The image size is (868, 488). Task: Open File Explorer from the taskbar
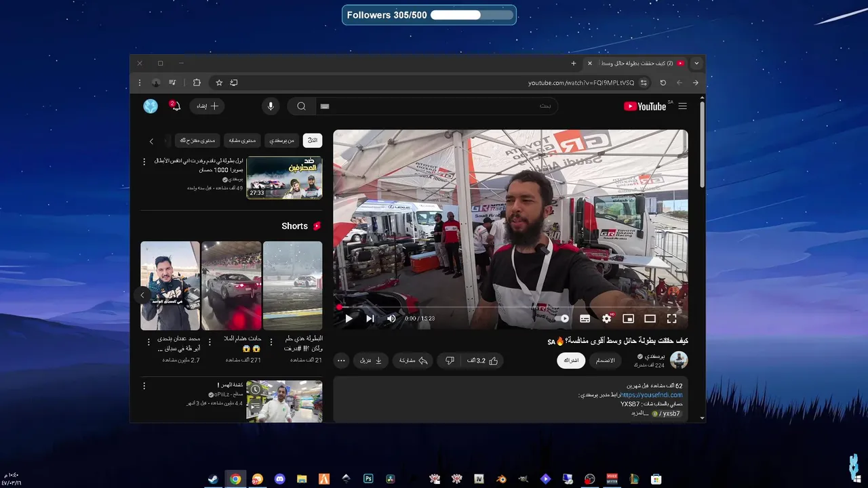pyautogui.click(x=302, y=479)
